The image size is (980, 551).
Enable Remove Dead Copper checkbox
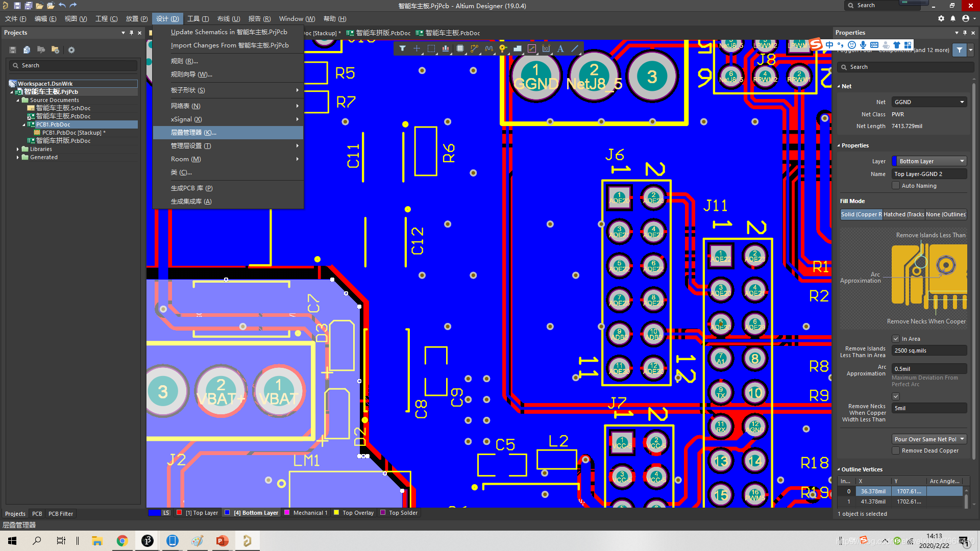(896, 450)
